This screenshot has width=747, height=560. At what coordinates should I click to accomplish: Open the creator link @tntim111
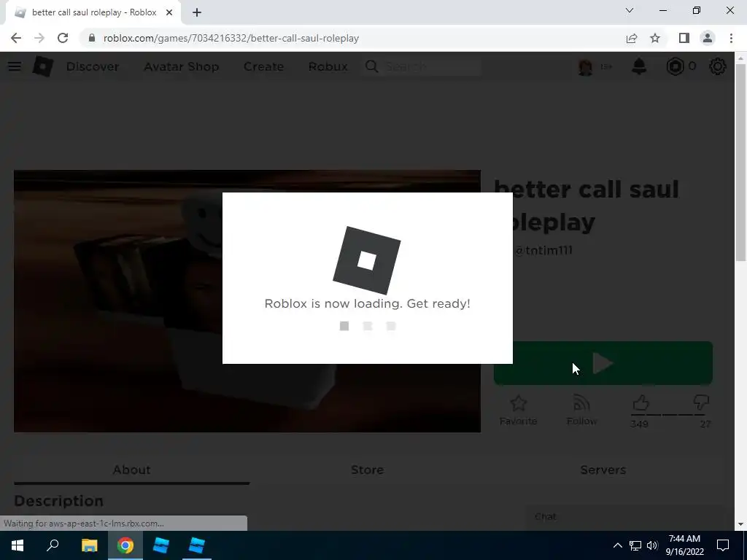543,251
